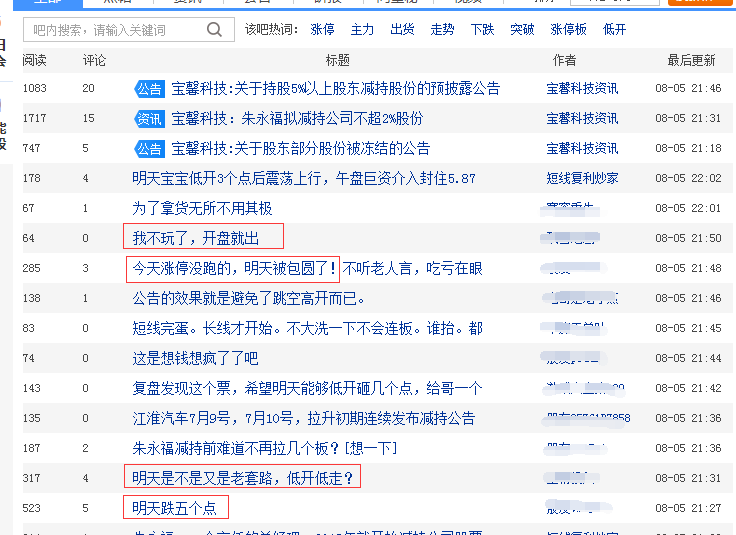Click the read count 317
The image size is (736, 535).
[x=31, y=479]
